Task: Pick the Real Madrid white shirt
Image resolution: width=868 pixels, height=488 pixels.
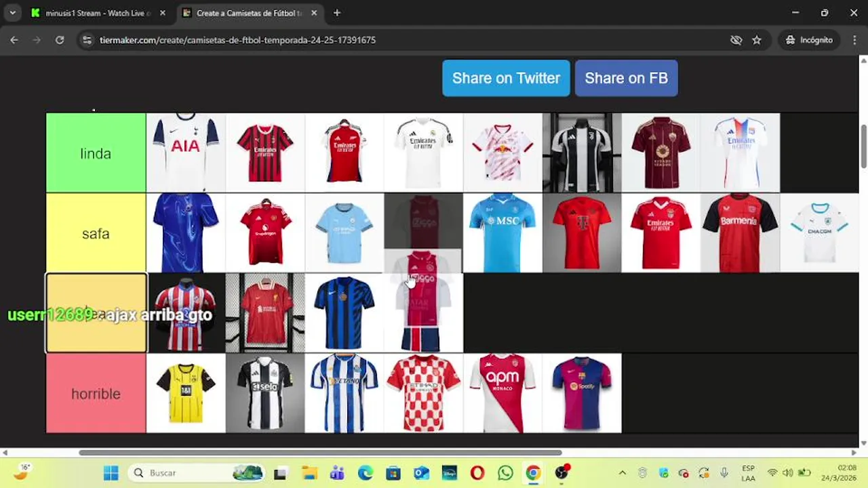Action: click(x=424, y=152)
